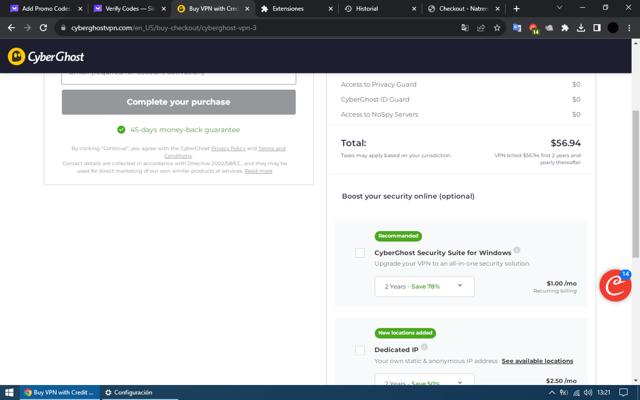Switch to the Verify Codes tab
This screenshot has height=400, width=640.
point(129,9)
